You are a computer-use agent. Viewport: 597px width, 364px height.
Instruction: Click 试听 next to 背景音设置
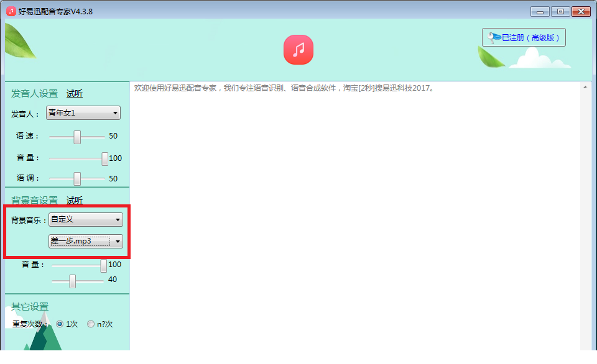[x=75, y=200]
